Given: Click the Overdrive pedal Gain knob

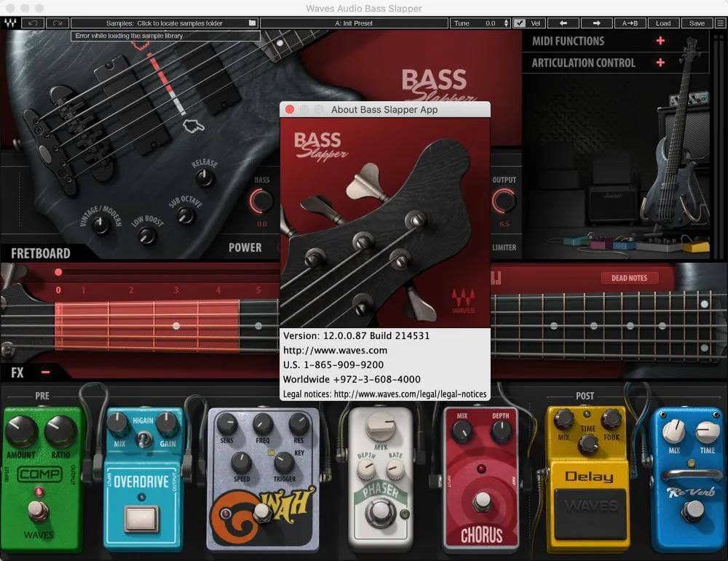Looking at the screenshot, I should pyautogui.click(x=167, y=423).
